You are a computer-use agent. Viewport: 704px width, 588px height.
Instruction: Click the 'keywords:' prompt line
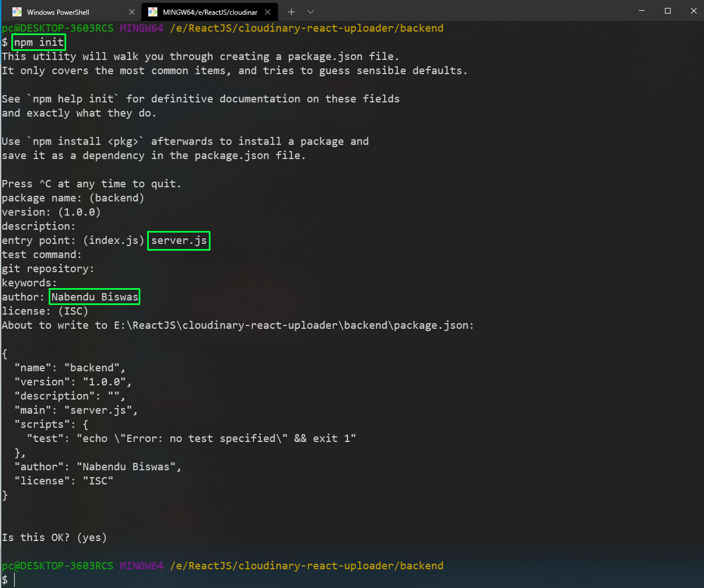[x=29, y=283]
